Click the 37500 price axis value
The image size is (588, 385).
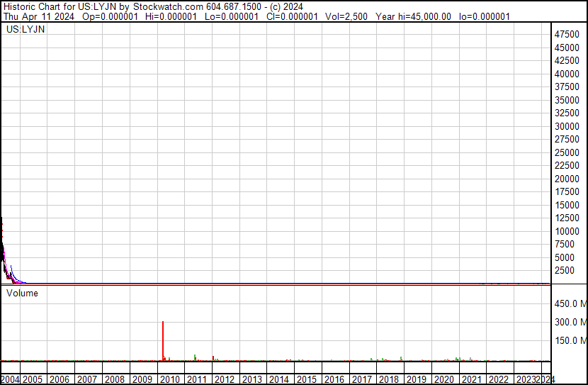[x=567, y=87]
